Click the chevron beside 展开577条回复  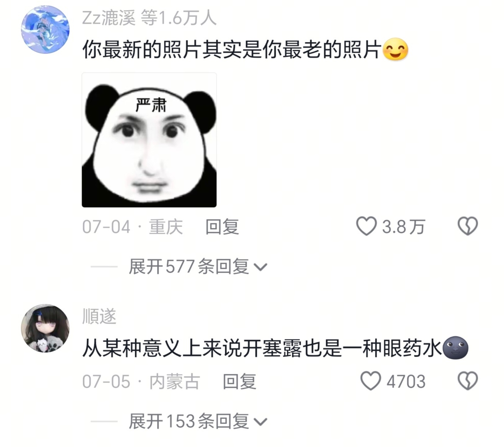coord(261,267)
